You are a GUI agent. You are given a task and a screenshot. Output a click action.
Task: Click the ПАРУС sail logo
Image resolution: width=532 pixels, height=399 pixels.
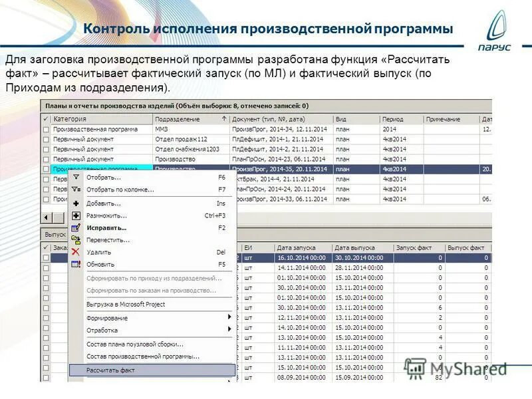[x=495, y=28]
